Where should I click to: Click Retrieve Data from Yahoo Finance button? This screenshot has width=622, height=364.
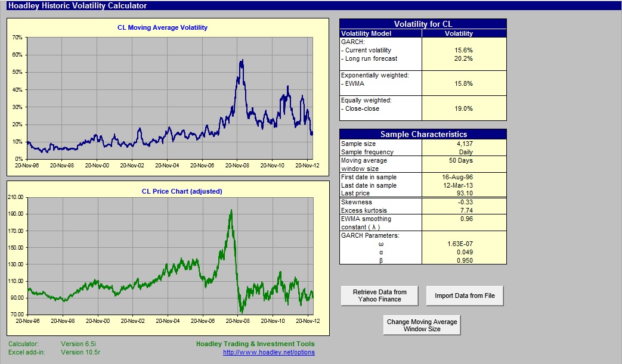point(380,296)
